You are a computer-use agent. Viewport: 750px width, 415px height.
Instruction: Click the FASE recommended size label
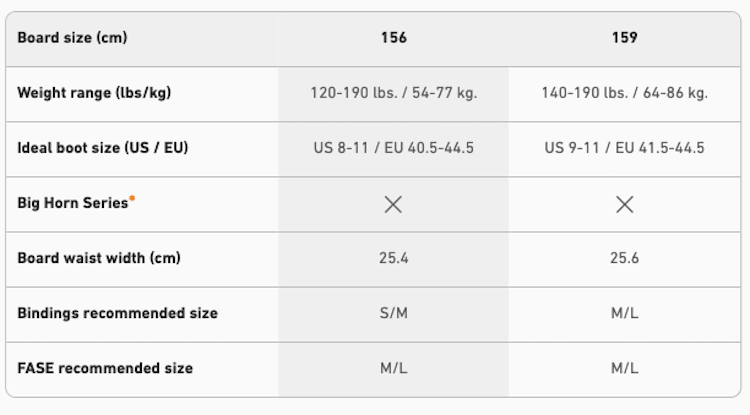pyautogui.click(x=105, y=368)
